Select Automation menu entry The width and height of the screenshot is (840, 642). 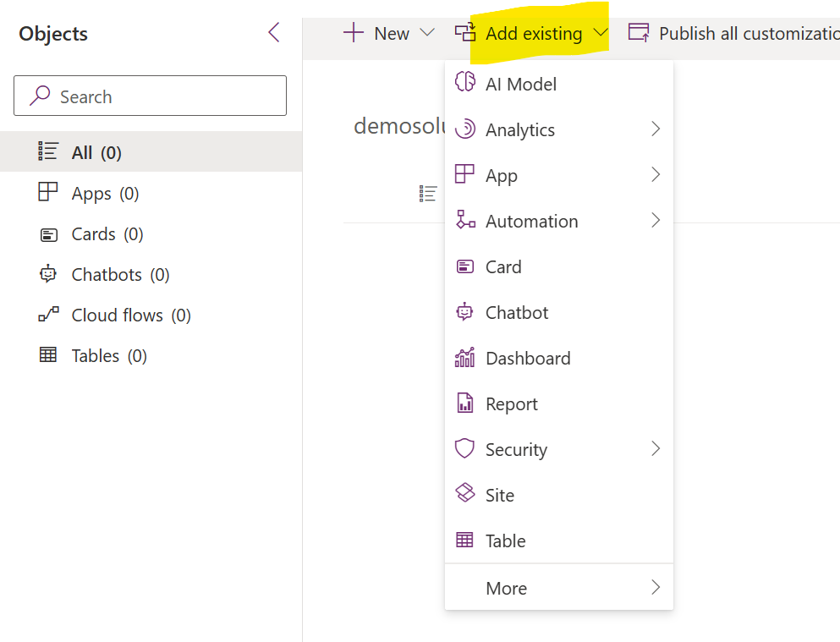pyautogui.click(x=559, y=221)
